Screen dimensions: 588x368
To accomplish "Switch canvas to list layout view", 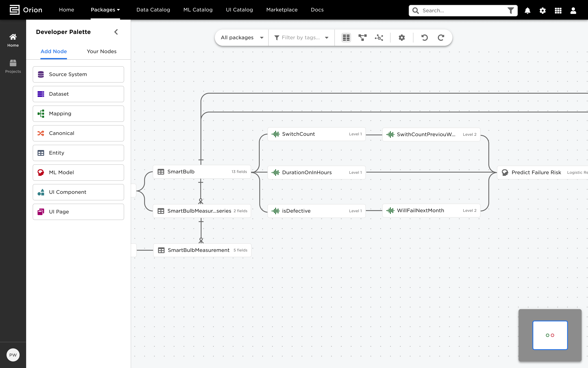I will pyautogui.click(x=346, y=37).
